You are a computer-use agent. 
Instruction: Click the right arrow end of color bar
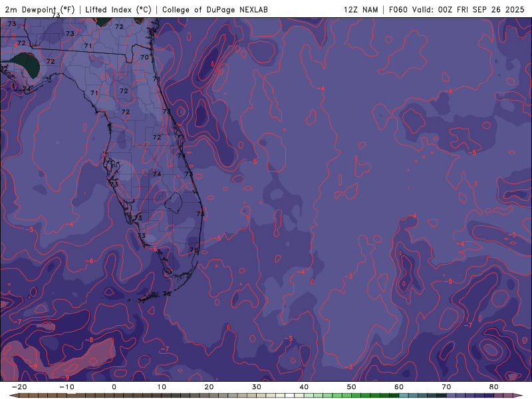pyautogui.click(x=519, y=396)
